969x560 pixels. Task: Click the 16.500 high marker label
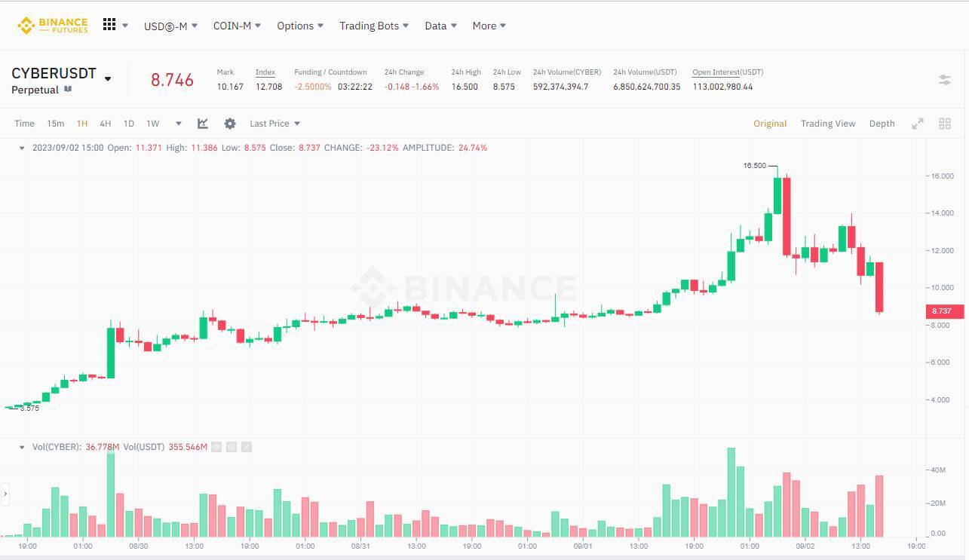click(754, 166)
